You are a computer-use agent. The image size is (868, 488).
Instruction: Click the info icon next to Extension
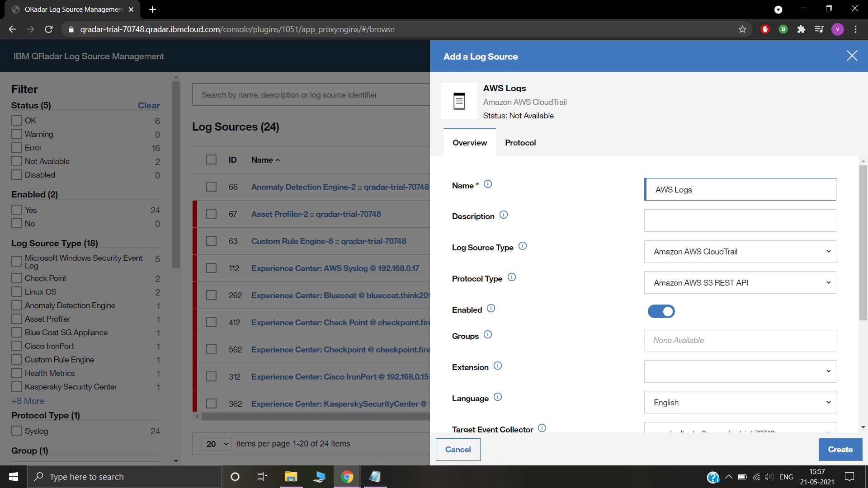[x=498, y=366]
